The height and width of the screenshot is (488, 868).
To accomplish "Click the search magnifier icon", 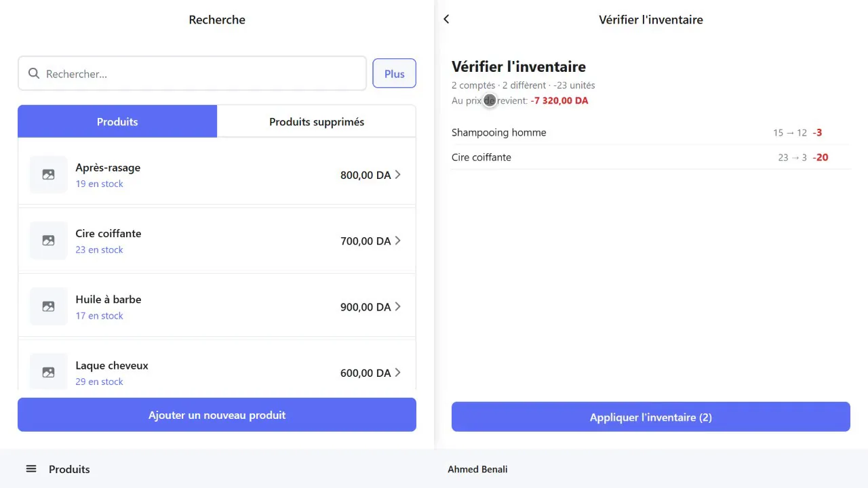I will tap(34, 74).
